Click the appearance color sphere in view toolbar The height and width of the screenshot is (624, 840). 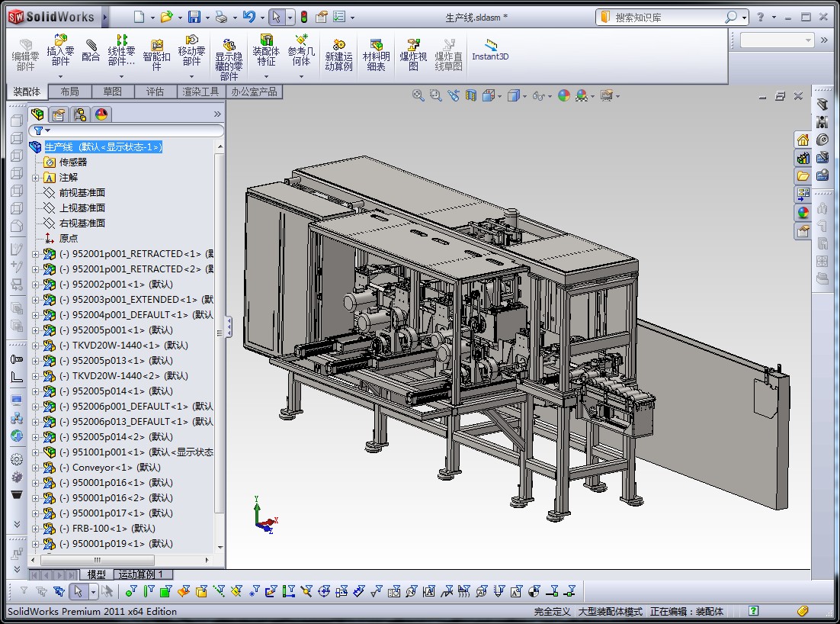tap(563, 95)
